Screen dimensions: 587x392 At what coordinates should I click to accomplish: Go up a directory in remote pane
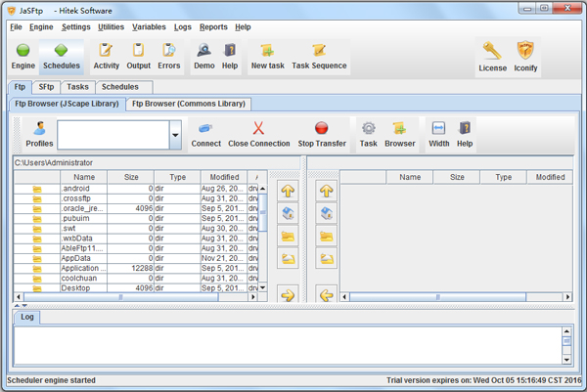point(326,191)
